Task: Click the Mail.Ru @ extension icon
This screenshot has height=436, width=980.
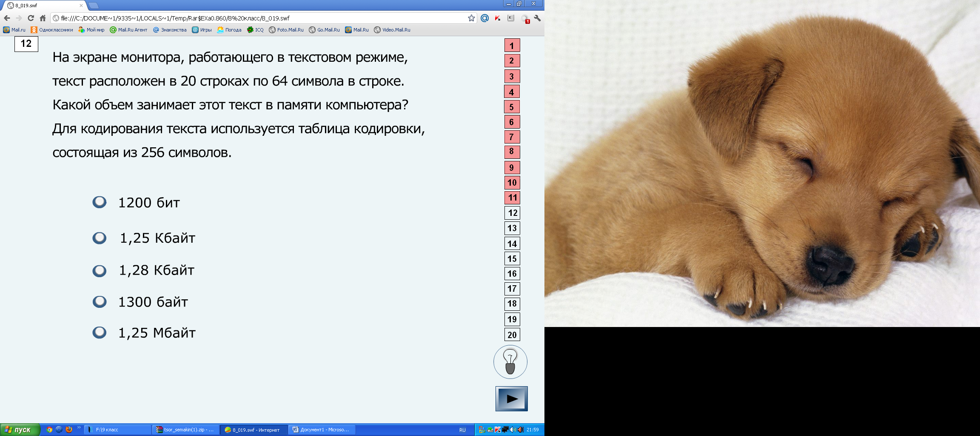Action: tap(484, 18)
